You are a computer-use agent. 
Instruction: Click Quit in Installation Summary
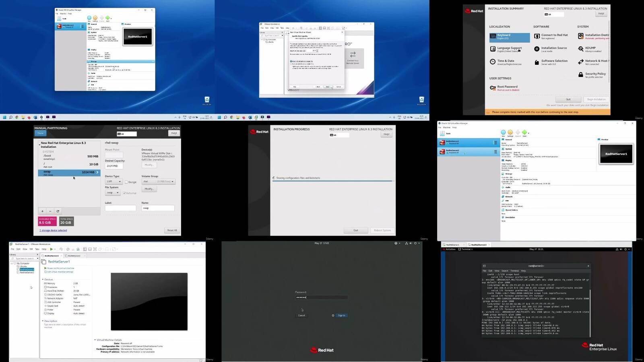pyautogui.click(x=568, y=99)
